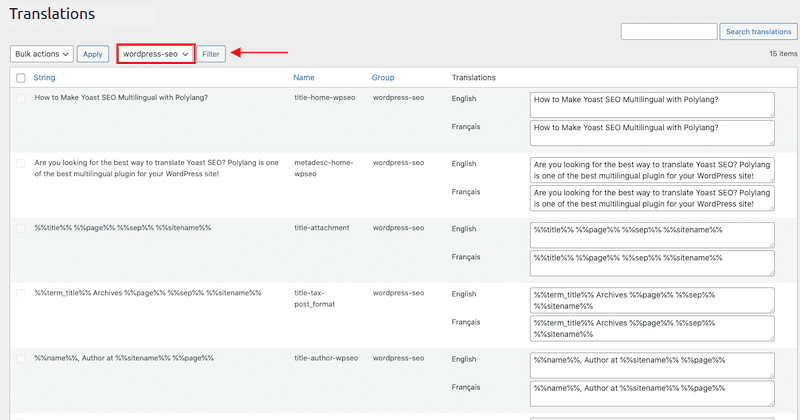Viewport: 800px width, 420px height.
Task: Edit Français translation of metadesc-home-wpseo
Action: point(652,198)
